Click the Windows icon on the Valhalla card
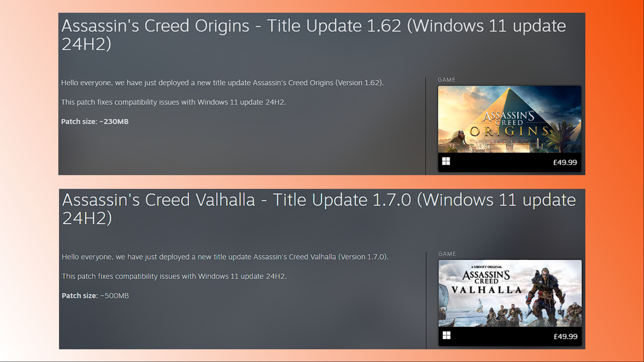Image resolution: width=644 pixels, height=362 pixels. [447, 336]
